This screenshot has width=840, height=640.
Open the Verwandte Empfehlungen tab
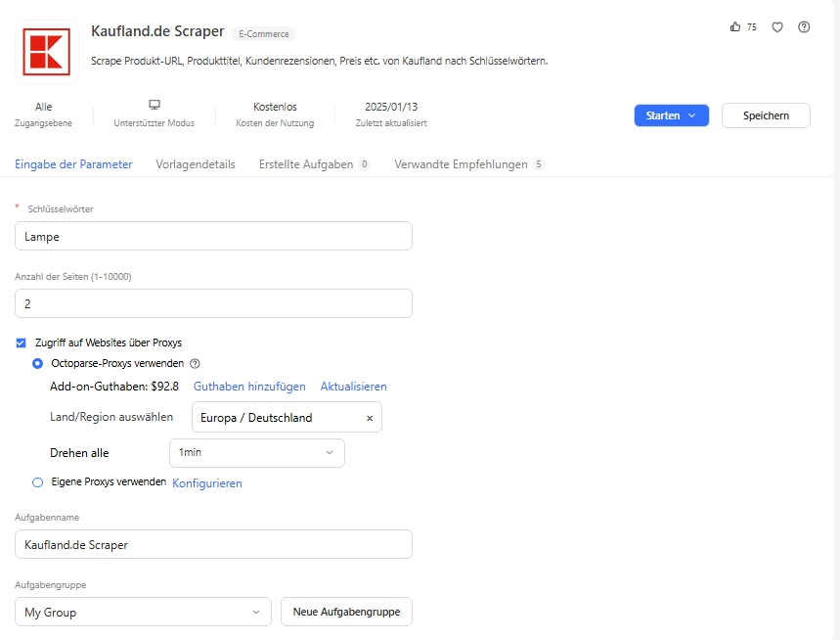(469, 164)
